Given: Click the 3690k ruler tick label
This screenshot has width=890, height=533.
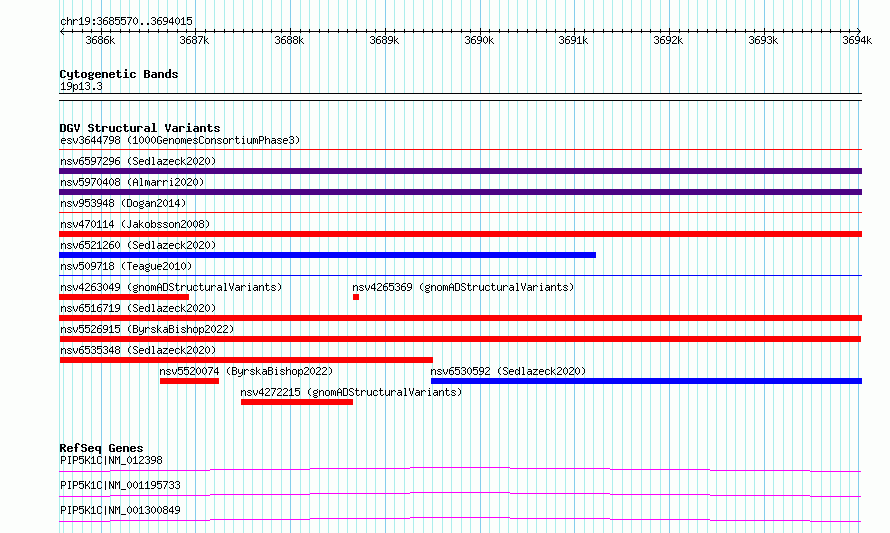Looking at the screenshot, I should point(479,40).
